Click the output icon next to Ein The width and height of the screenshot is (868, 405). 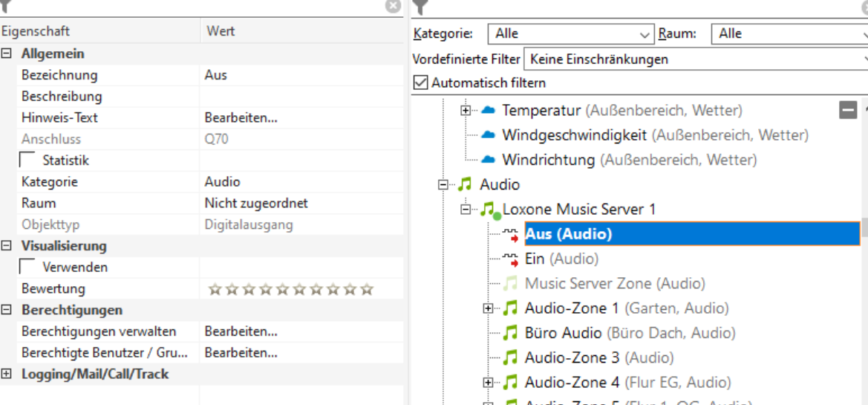click(x=510, y=259)
